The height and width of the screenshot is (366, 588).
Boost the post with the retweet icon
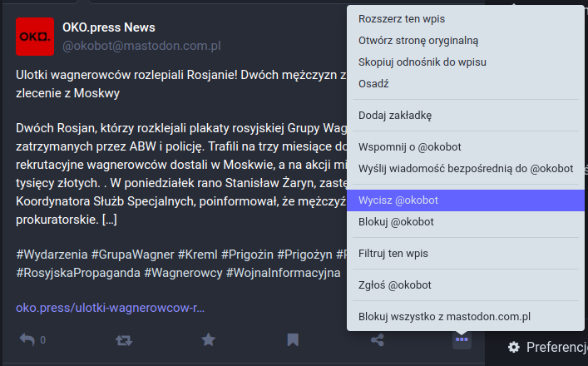(x=124, y=339)
